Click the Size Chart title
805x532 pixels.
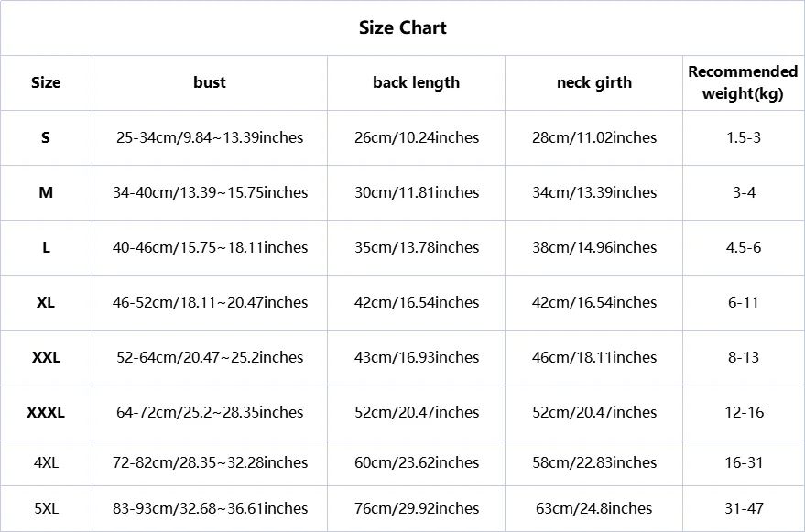403,27
